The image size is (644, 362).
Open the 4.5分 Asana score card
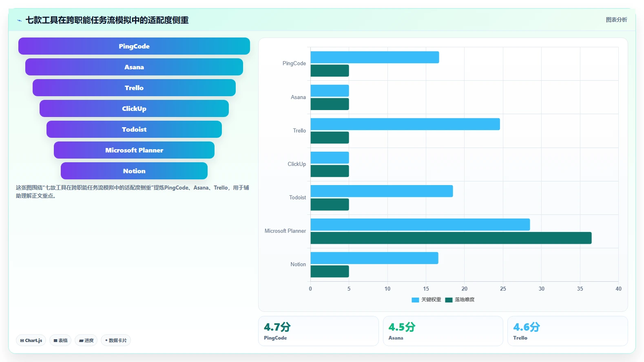[443, 331]
